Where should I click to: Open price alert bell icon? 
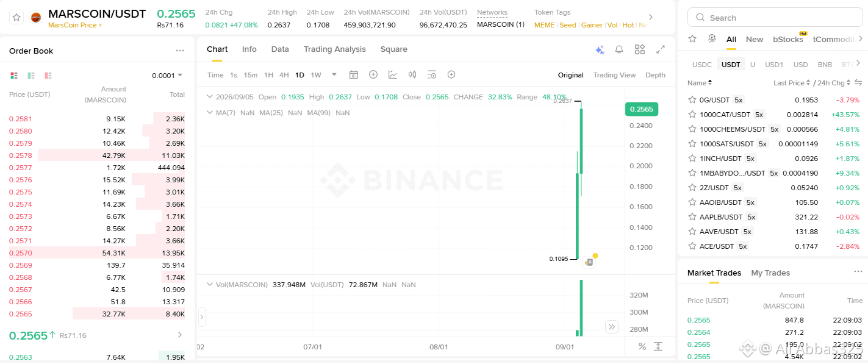(x=619, y=49)
